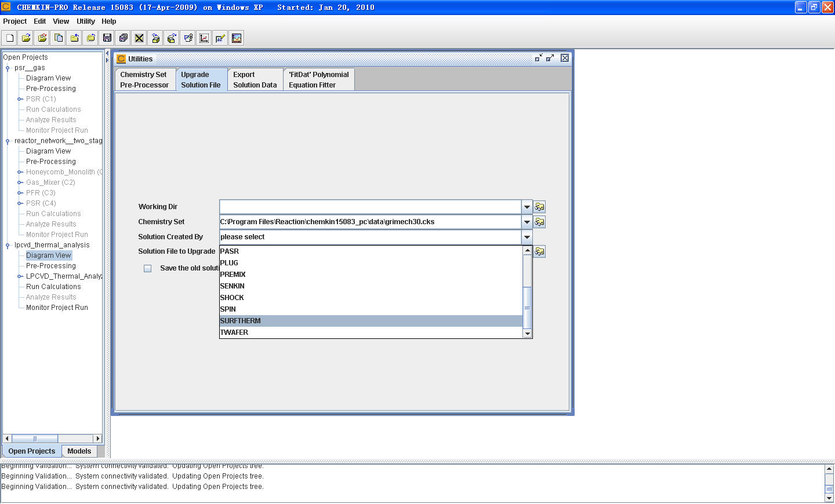Open the Project menu
Screen dimensions: 835x504
(x=15, y=21)
